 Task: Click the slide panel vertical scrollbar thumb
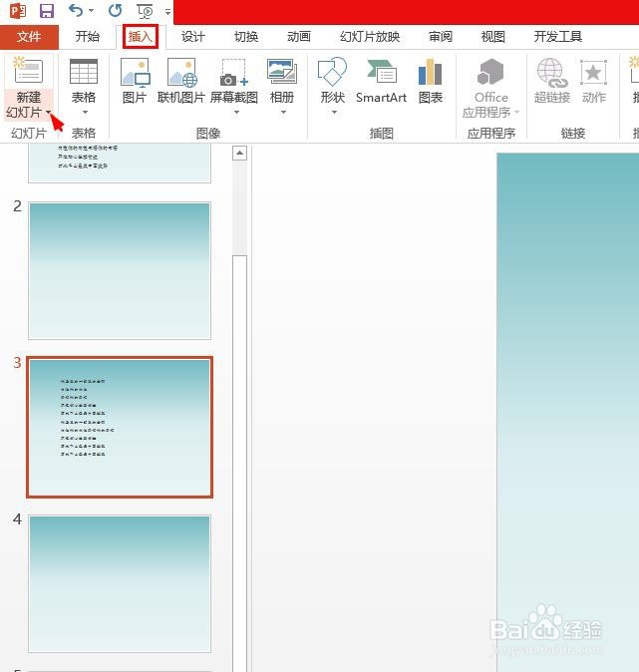click(239, 463)
